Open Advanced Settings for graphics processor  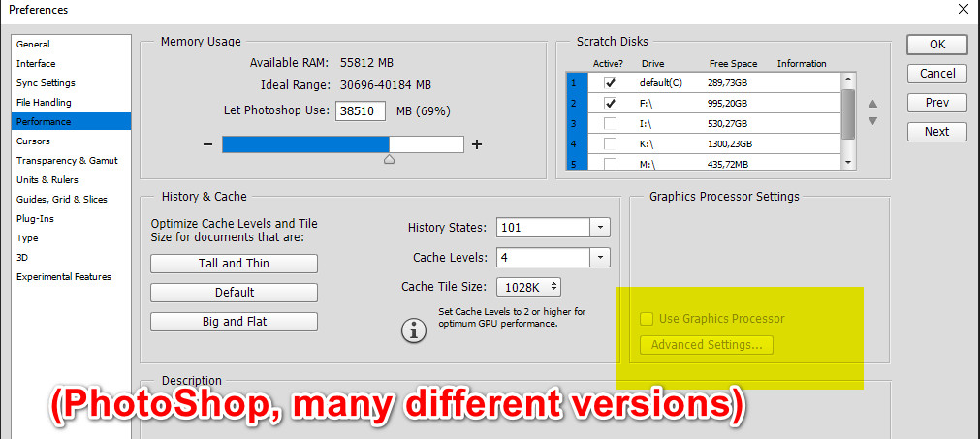pos(707,345)
